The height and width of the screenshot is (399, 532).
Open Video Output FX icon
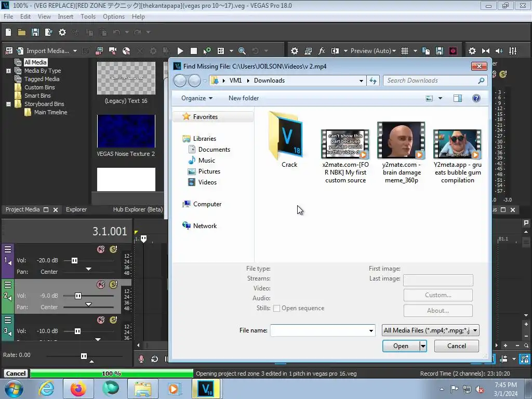click(321, 51)
